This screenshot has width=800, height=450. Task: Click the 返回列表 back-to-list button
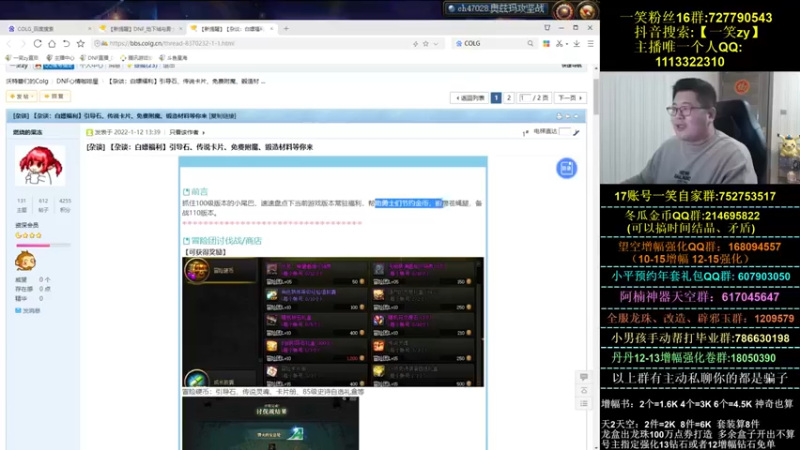[469, 98]
